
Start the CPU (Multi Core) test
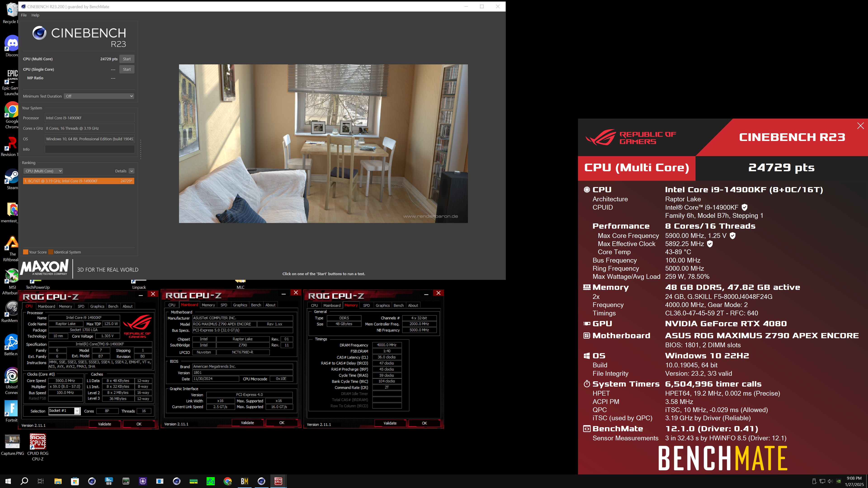point(127,59)
